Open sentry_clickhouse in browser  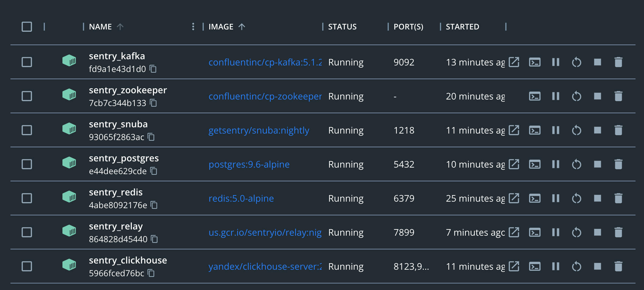pyautogui.click(x=514, y=266)
